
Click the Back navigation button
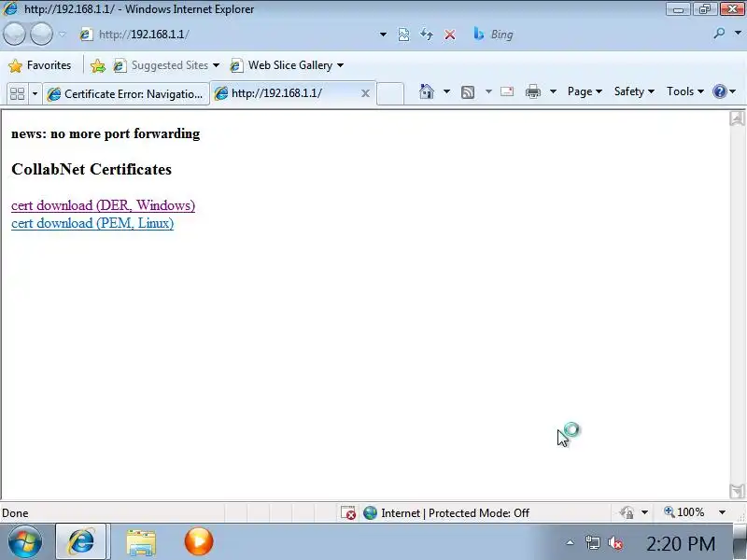[14, 35]
